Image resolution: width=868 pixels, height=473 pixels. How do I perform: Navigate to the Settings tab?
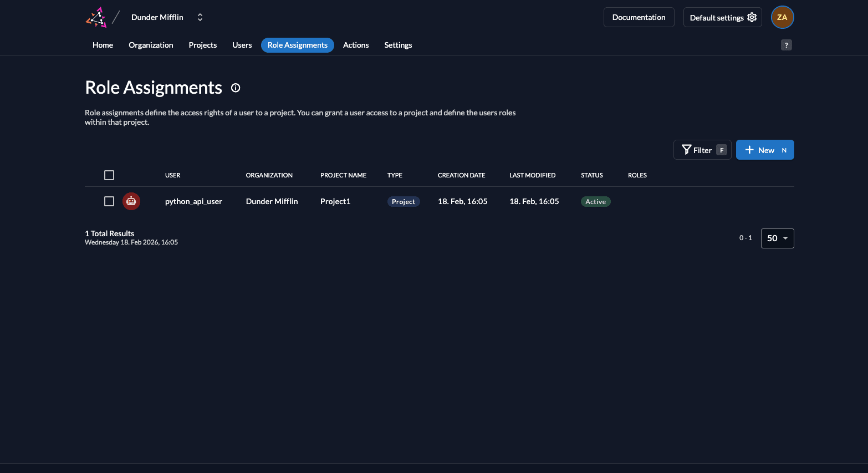398,45
